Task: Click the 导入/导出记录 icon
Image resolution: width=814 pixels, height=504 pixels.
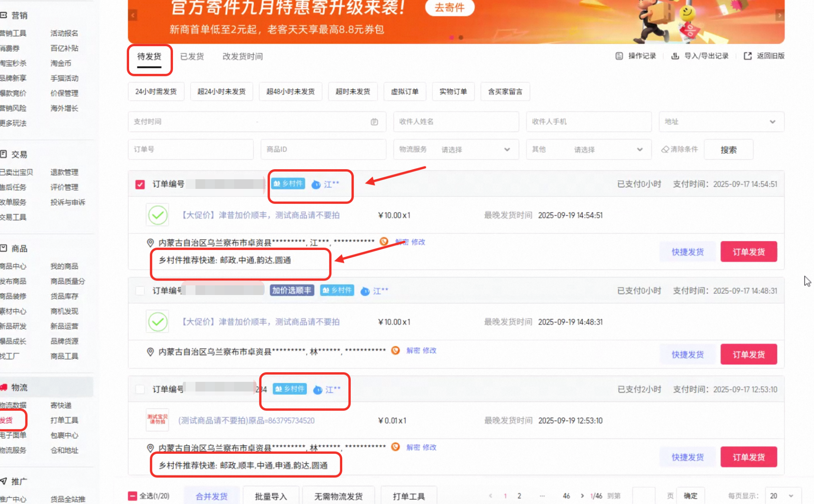Action: (675, 56)
